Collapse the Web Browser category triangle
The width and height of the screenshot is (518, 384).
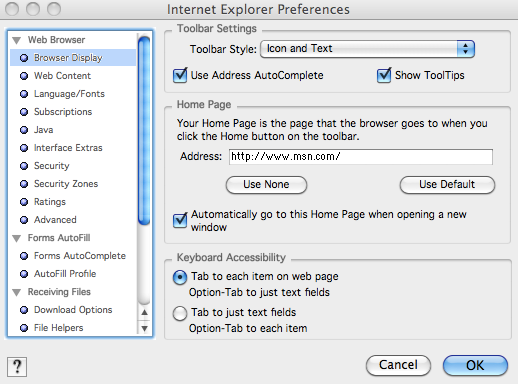[17, 40]
